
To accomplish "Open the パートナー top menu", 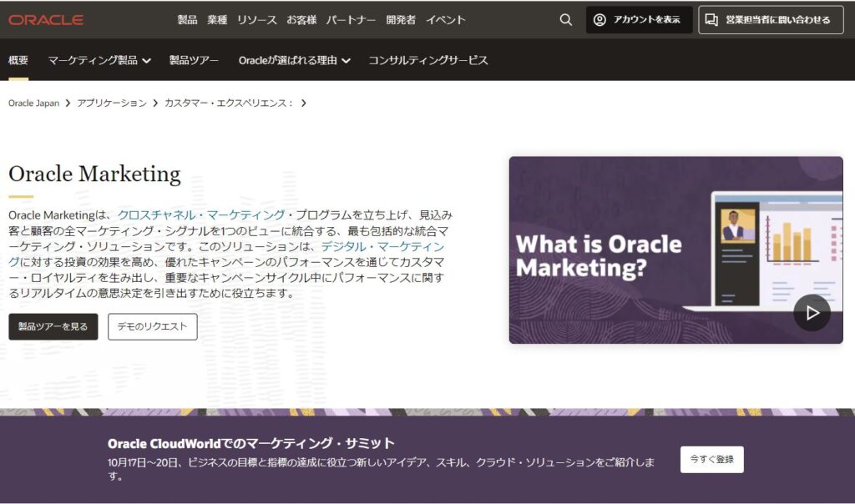I will [352, 20].
